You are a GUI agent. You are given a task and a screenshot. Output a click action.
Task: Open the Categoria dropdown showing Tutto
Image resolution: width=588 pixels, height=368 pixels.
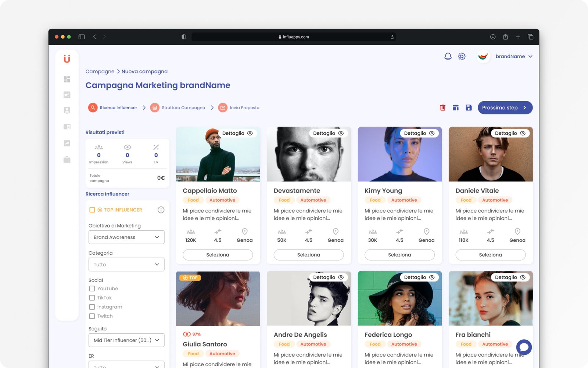click(126, 265)
